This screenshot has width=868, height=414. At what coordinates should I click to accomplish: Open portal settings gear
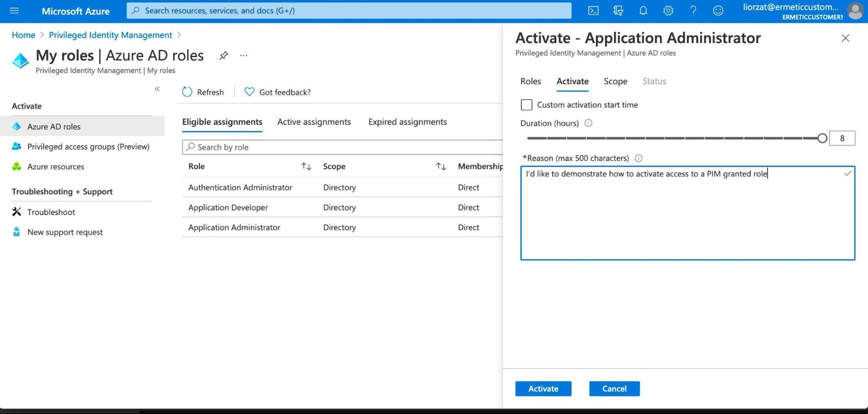[668, 10]
